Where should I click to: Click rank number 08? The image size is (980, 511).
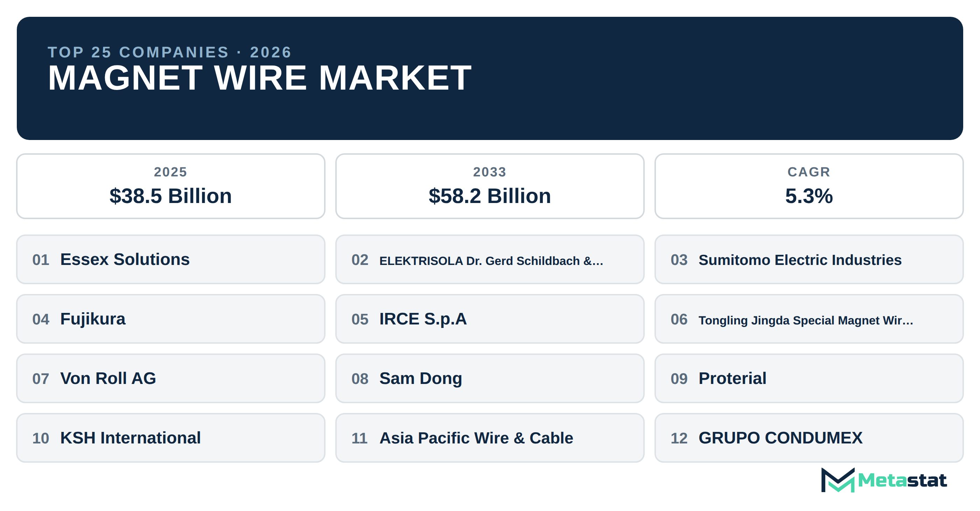click(360, 379)
